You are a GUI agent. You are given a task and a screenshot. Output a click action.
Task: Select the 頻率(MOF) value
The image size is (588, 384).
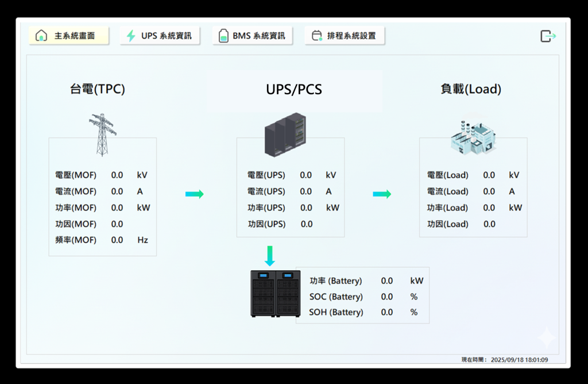point(117,240)
